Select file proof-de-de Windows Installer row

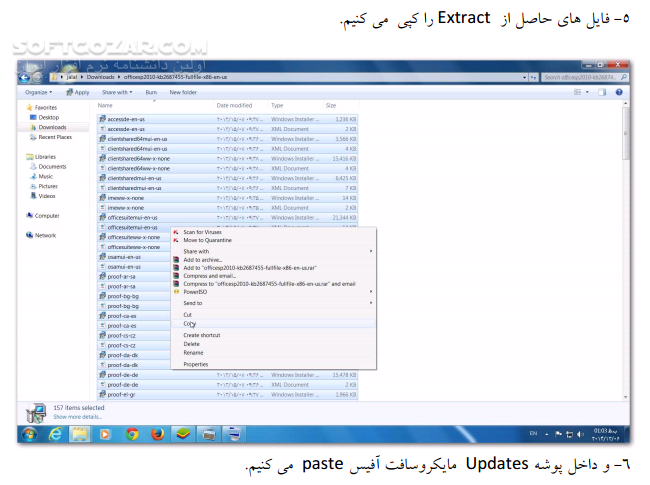(x=227, y=375)
